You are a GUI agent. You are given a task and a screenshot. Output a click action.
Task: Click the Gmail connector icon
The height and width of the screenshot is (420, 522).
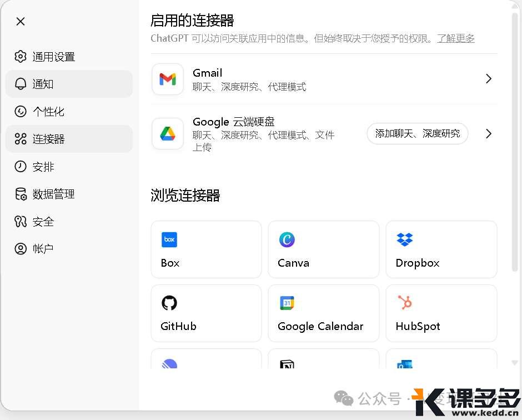[x=168, y=79]
